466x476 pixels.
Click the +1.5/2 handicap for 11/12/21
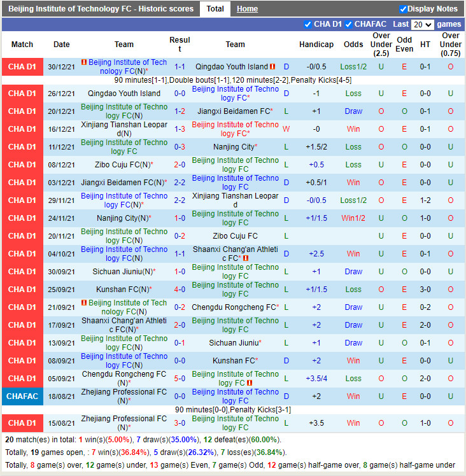pyautogui.click(x=316, y=147)
